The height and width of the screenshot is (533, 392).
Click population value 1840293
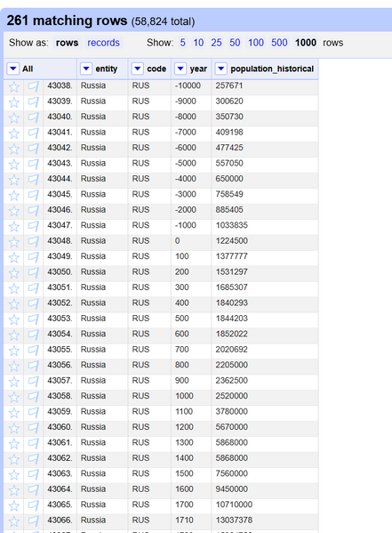(232, 303)
